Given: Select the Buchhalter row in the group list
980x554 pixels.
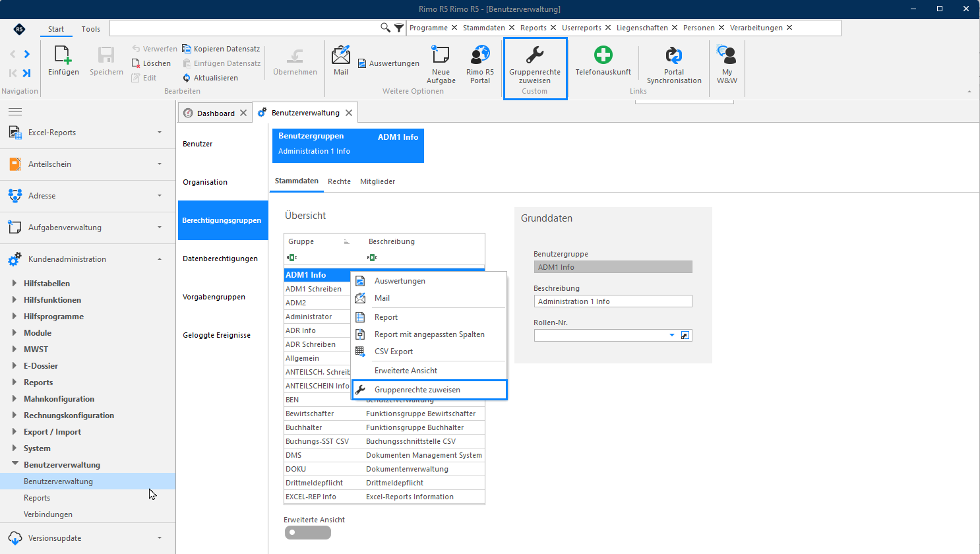Looking at the screenshot, I should pyautogui.click(x=384, y=427).
